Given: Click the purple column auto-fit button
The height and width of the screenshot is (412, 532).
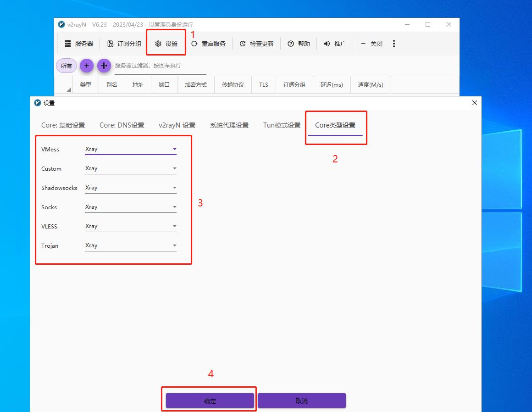Looking at the screenshot, I should pos(104,66).
